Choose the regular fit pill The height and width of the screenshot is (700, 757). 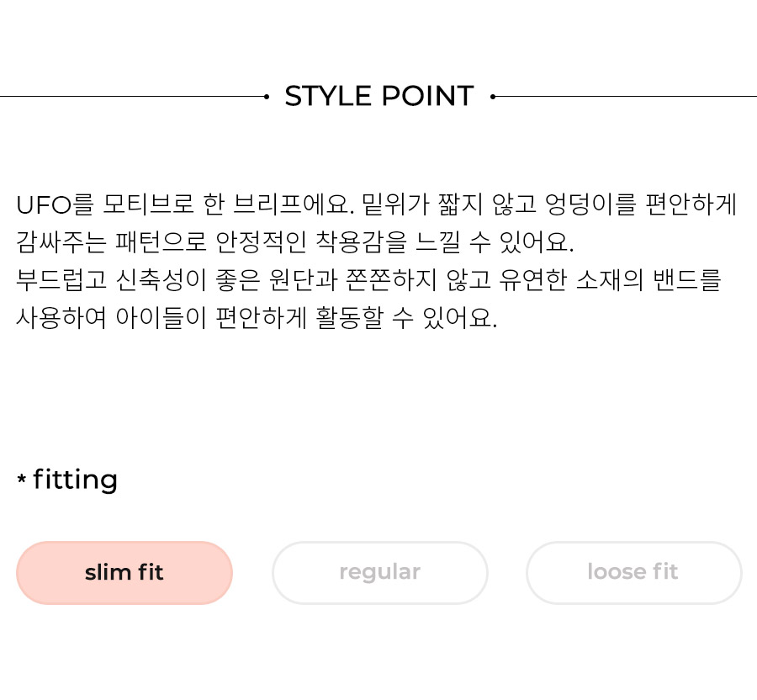pyautogui.click(x=380, y=573)
